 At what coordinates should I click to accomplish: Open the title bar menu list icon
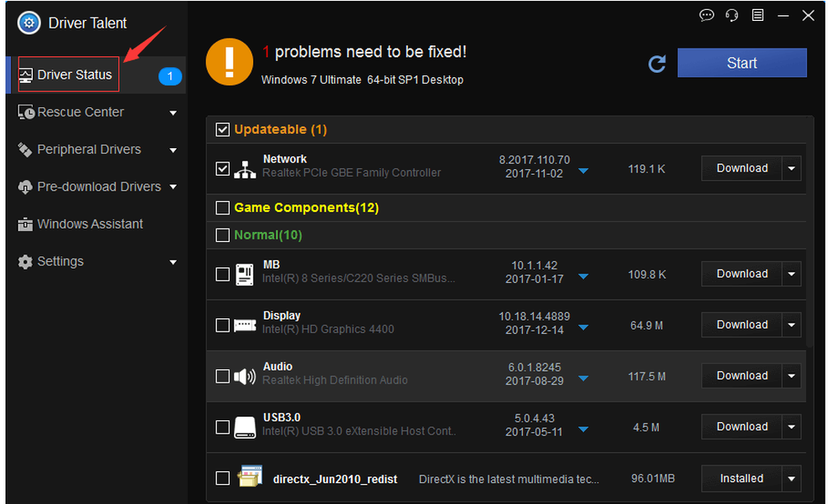[x=758, y=15]
